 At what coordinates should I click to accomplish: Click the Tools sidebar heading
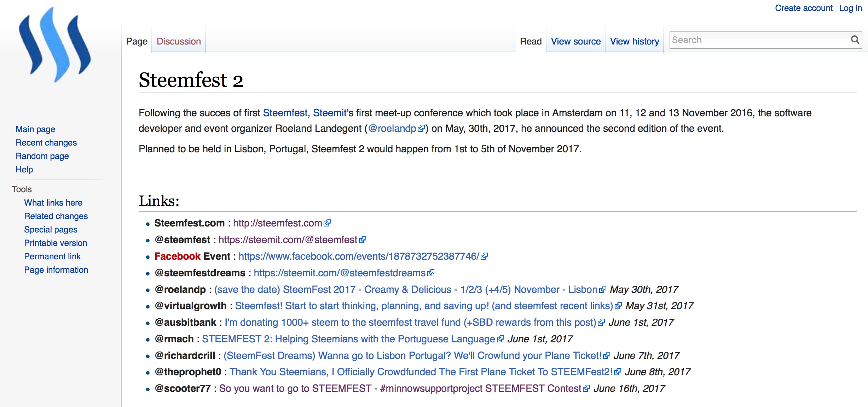(22, 189)
